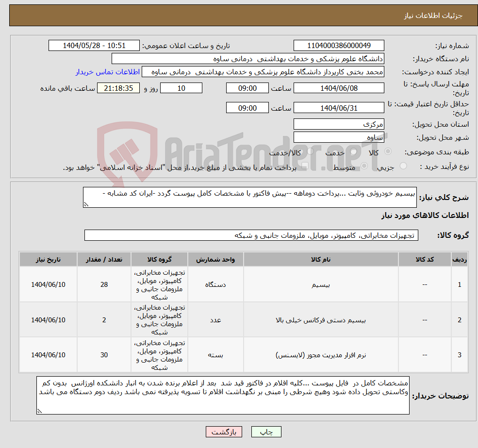Click the گروه کالا column header
Screen dimensions: 478x448
pos(159,260)
